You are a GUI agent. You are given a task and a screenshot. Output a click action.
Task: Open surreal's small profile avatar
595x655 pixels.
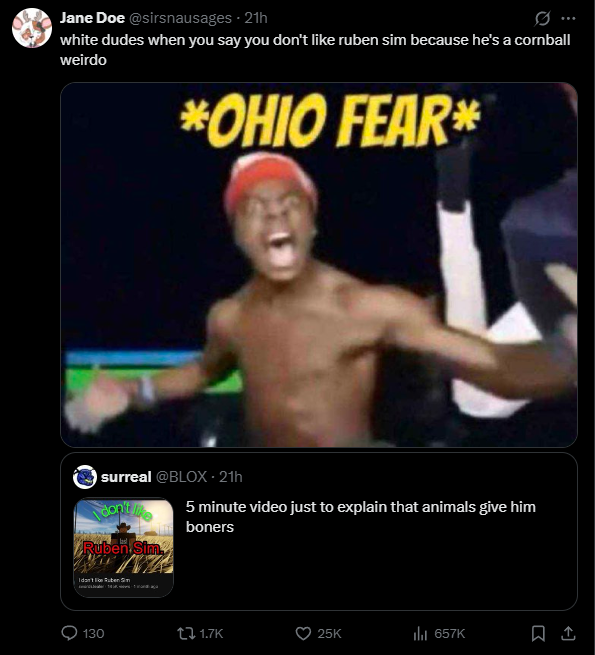point(85,477)
